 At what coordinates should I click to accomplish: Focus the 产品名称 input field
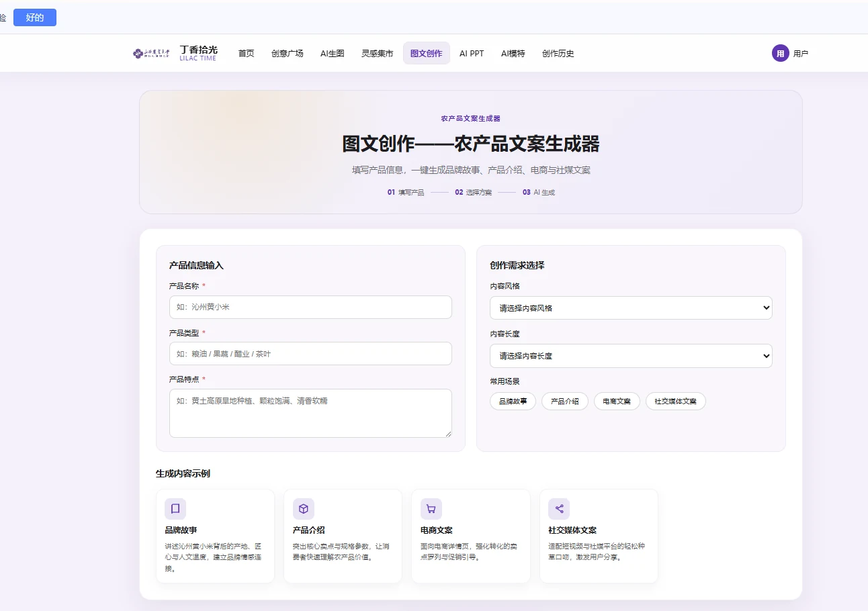[x=310, y=307]
